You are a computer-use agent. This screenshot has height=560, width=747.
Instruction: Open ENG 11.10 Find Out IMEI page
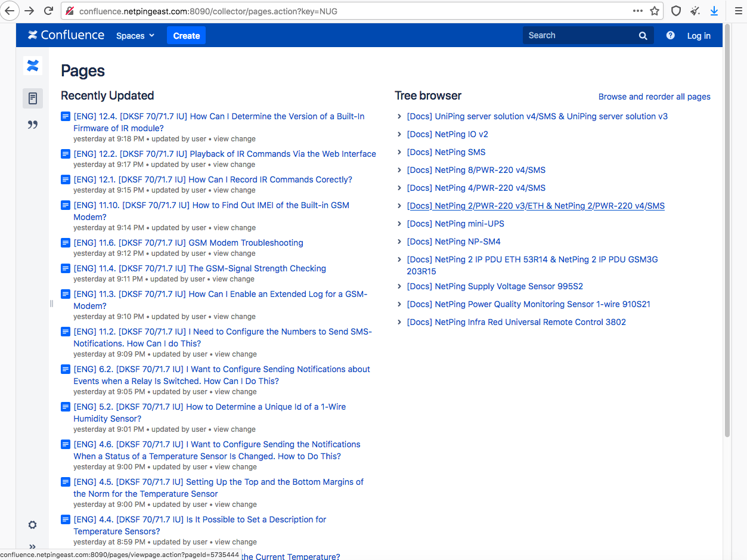click(212, 211)
